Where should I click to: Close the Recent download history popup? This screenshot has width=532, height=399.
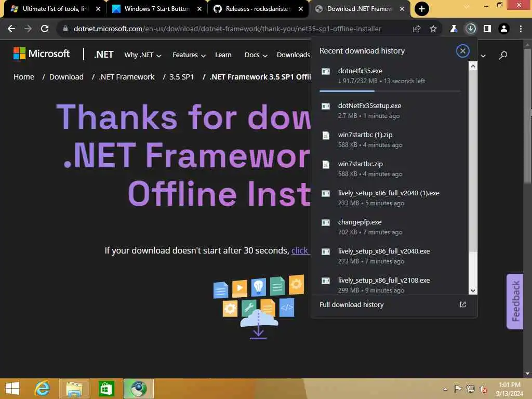pyautogui.click(x=462, y=51)
